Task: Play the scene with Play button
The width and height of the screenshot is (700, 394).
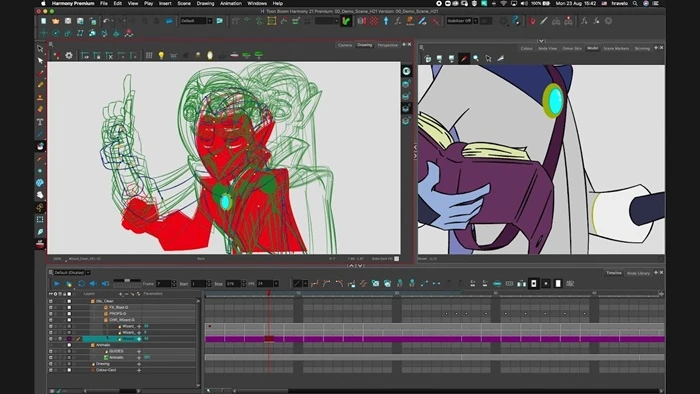Action: coord(57,283)
